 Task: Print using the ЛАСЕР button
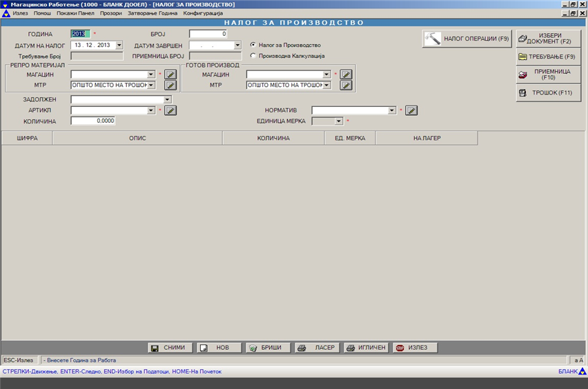tap(317, 348)
